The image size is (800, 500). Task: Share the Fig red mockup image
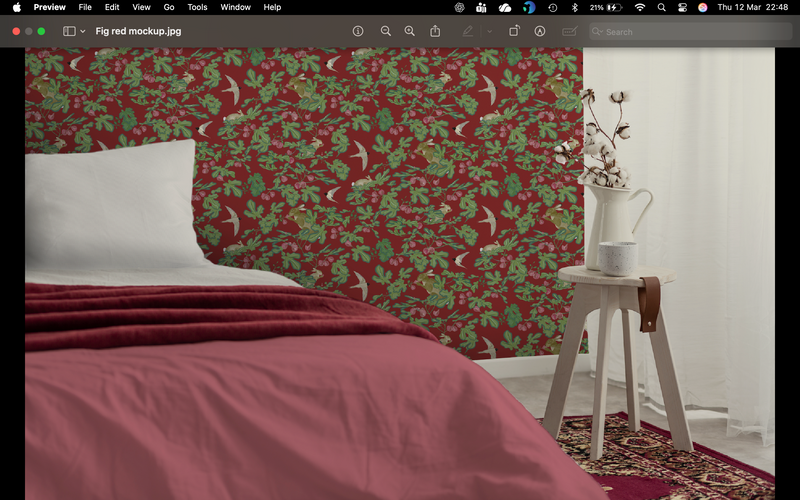435,31
